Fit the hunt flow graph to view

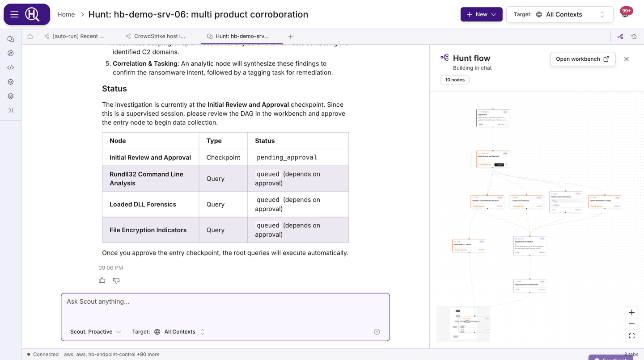click(x=631, y=335)
